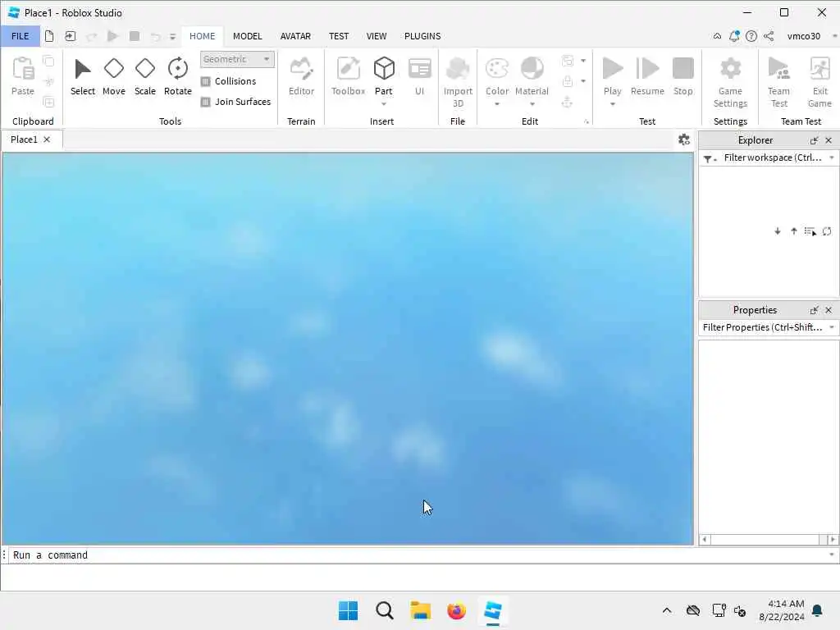Image resolution: width=840 pixels, height=630 pixels.
Task: Click the Group icon in Edit group
Action: (x=568, y=61)
